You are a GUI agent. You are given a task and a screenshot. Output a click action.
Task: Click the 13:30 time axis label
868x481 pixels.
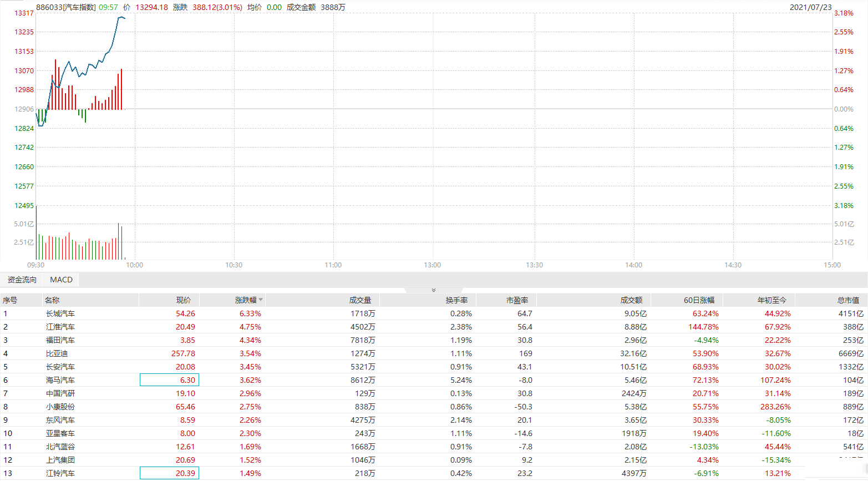(535, 265)
